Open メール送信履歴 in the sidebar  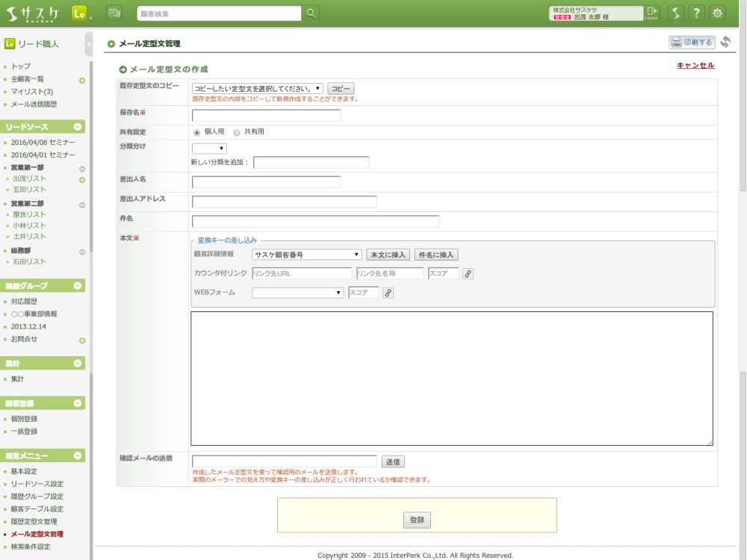pyautogui.click(x=34, y=104)
